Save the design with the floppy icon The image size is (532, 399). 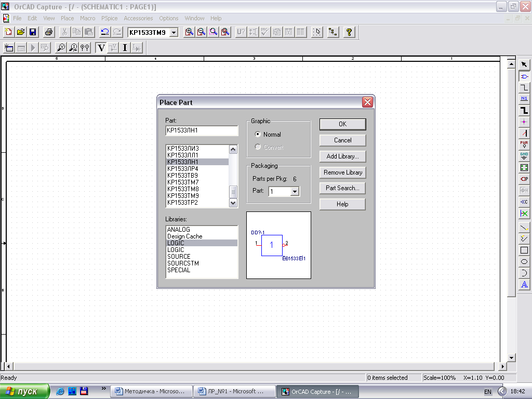pos(33,32)
